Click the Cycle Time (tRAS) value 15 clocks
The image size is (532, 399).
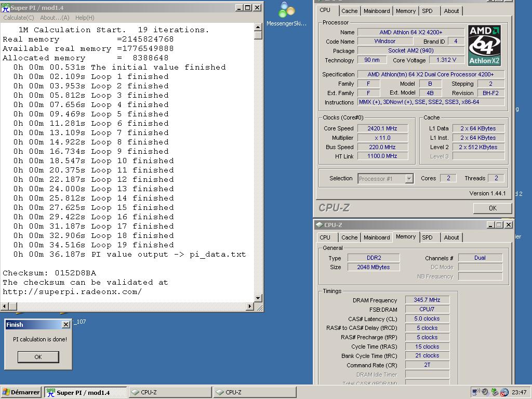point(427,347)
